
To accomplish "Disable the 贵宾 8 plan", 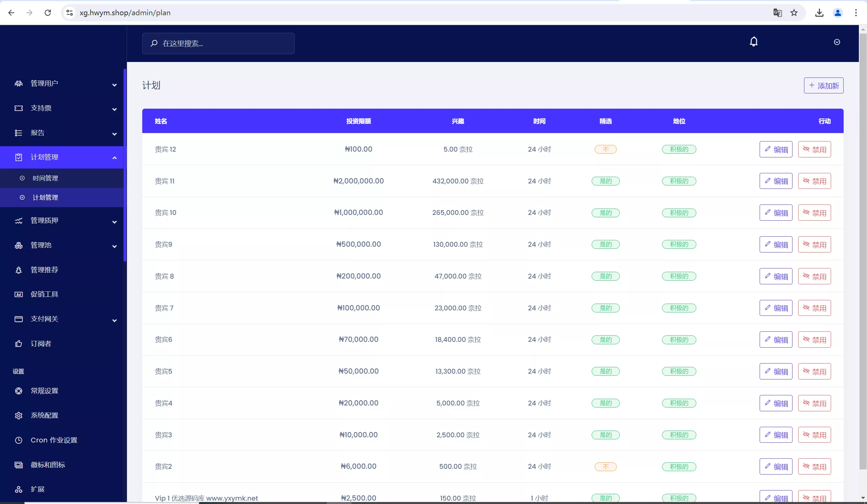I will click(x=814, y=277).
